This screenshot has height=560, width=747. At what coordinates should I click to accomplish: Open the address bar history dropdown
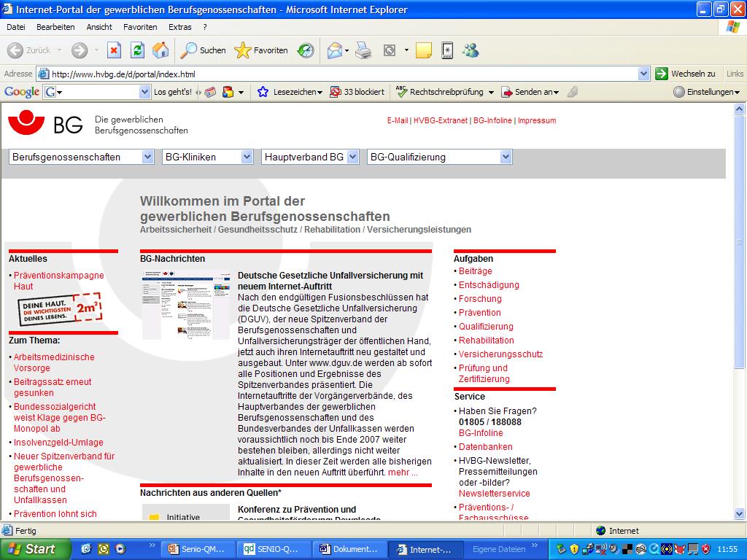coord(643,74)
